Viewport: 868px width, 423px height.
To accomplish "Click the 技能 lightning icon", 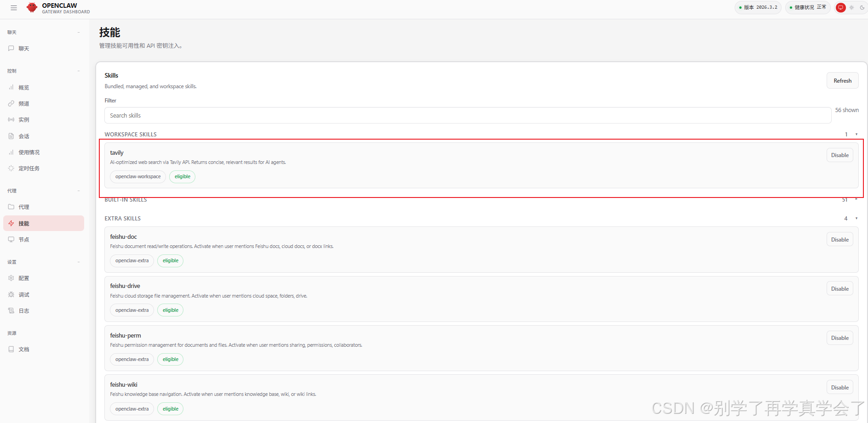I will tap(11, 223).
